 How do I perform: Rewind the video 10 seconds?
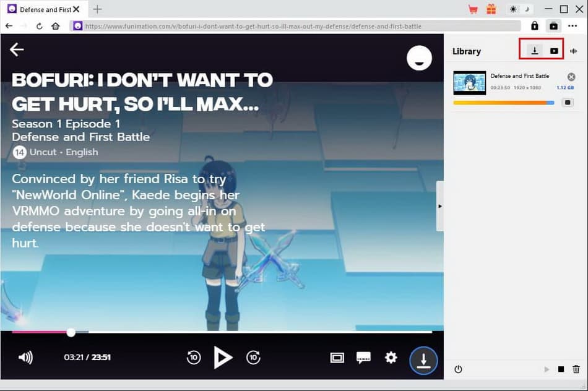point(194,357)
